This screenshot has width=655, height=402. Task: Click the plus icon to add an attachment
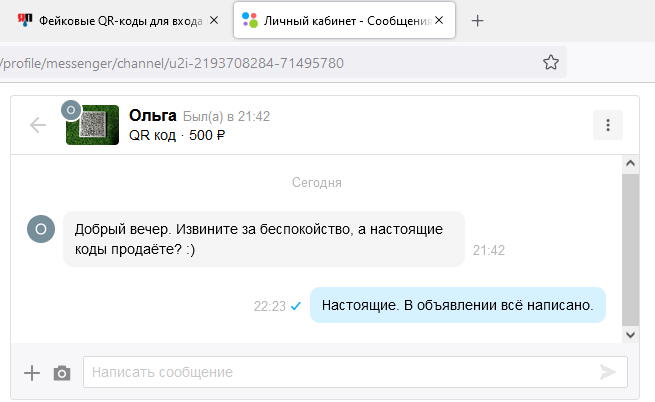pyautogui.click(x=32, y=373)
